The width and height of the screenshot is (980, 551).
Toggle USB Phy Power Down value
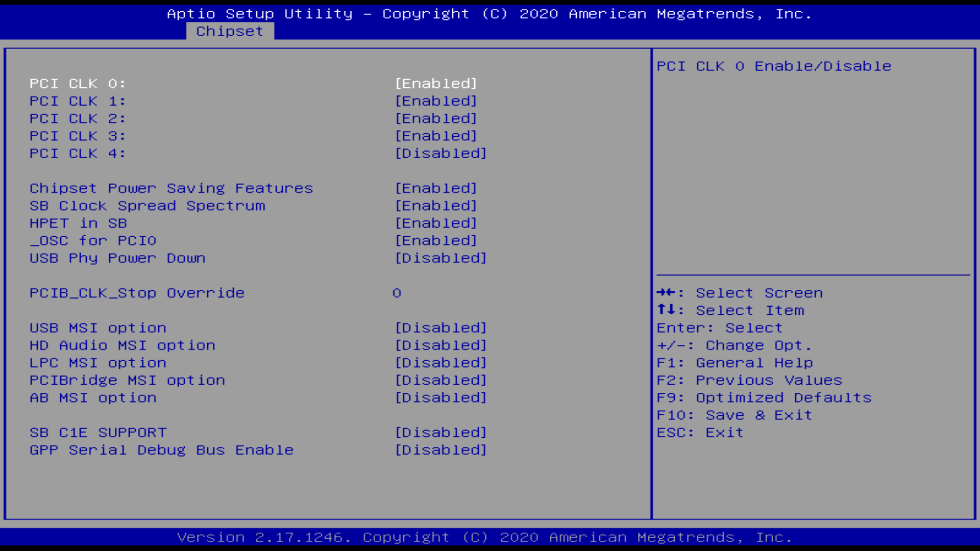point(440,258)
